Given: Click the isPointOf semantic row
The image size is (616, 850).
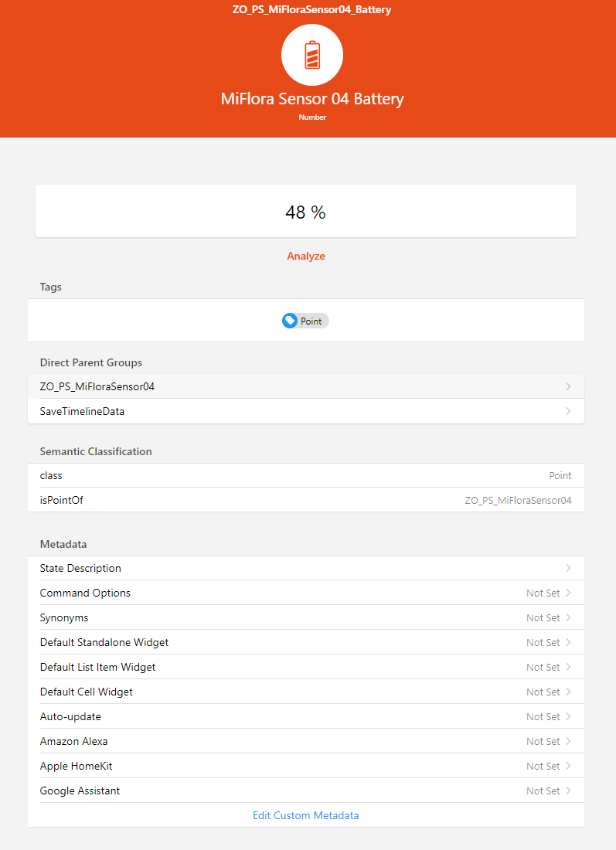Looking at the screenshot, I should [305, 500].
